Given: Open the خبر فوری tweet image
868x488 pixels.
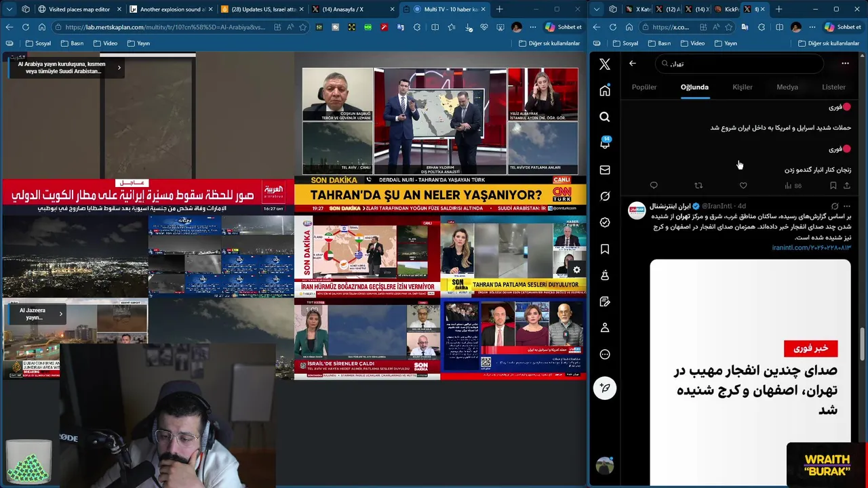Looking at the screenshot, I should coord(750,371).
